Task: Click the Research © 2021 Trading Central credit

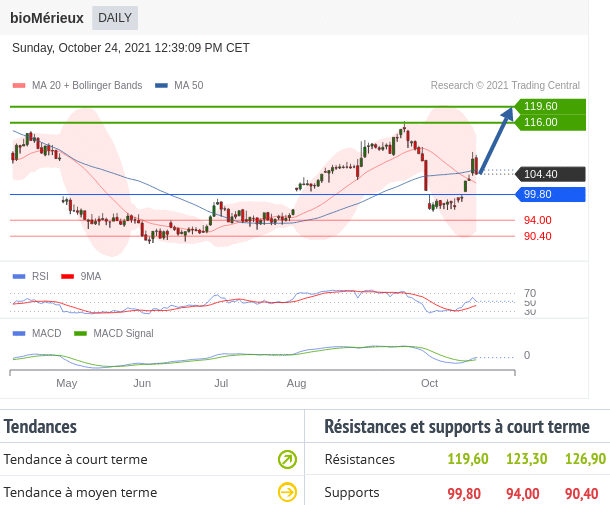Action: 505,85
